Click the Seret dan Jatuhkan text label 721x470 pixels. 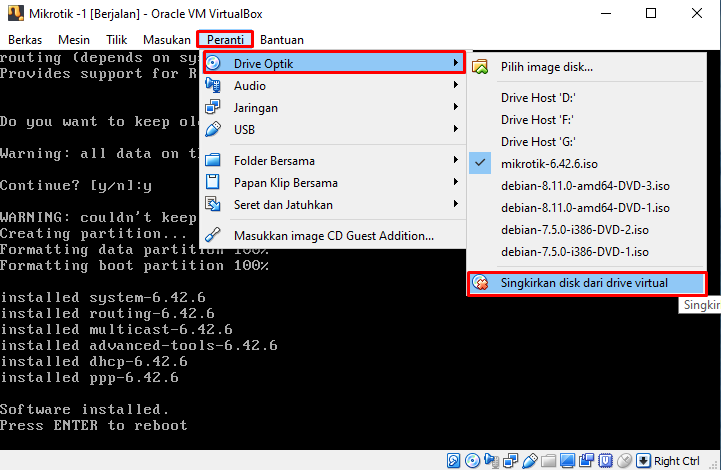(283, 205)
